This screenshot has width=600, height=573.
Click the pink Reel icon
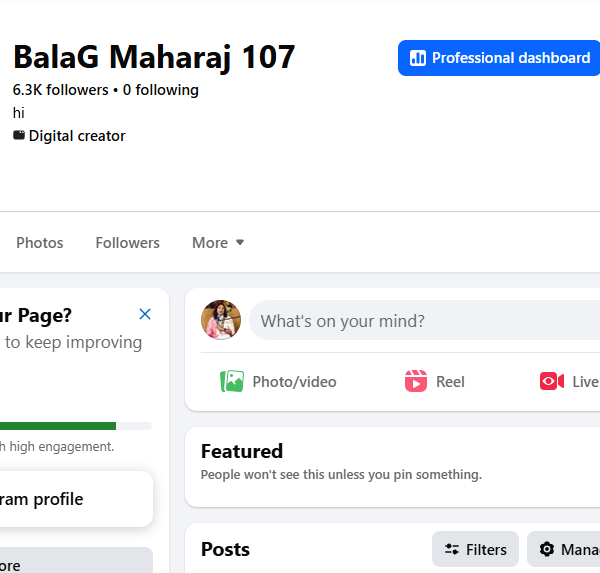click(416, 381)
